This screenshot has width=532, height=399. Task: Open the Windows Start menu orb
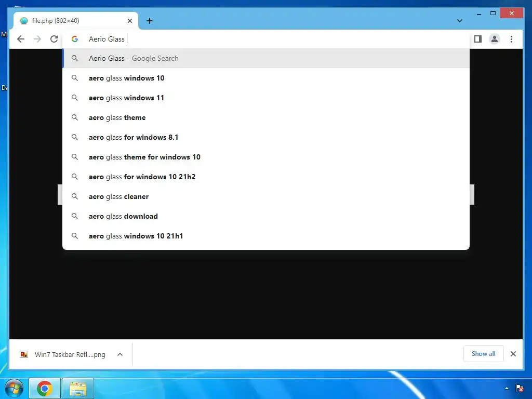click(14, 389)
